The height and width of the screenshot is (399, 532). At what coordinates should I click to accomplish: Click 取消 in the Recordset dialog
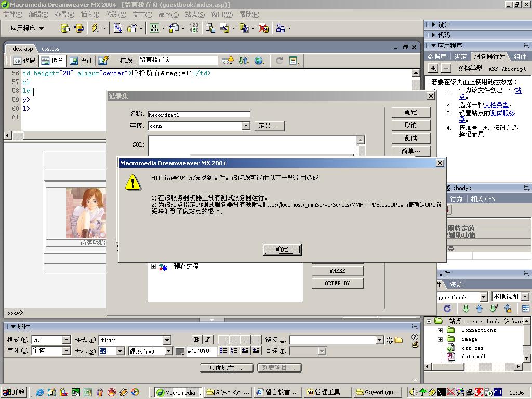(x=410, y=125)
